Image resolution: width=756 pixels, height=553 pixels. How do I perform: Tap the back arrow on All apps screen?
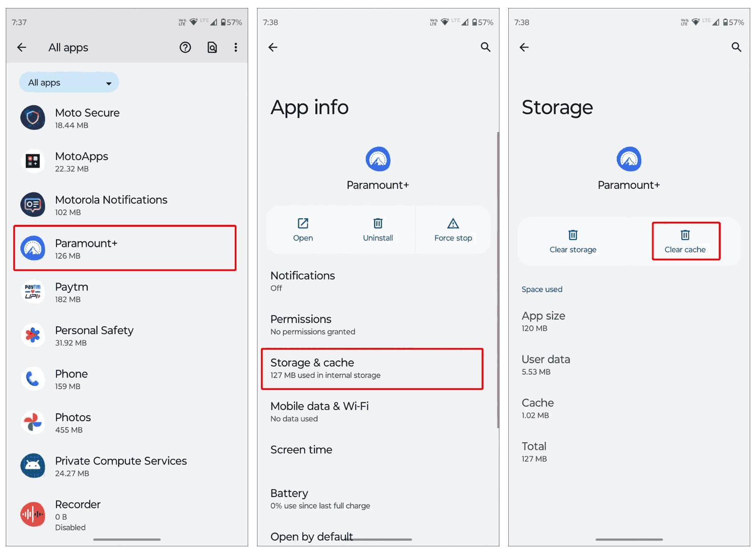[22, 47]
